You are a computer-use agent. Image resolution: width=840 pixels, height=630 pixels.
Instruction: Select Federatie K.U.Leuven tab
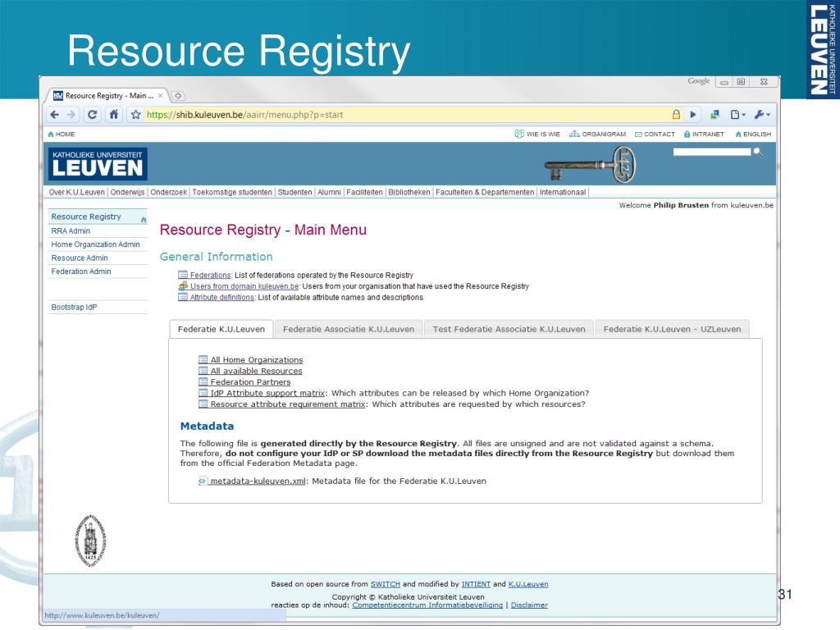point(221,329)
